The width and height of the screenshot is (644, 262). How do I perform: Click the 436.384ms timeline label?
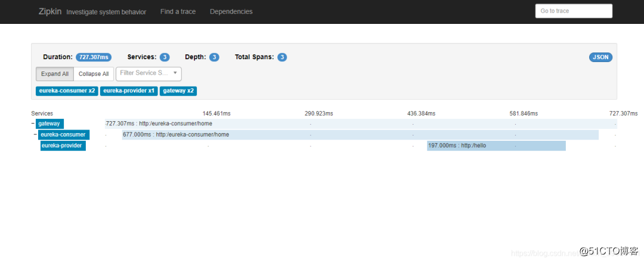click(x=421, y=113)
